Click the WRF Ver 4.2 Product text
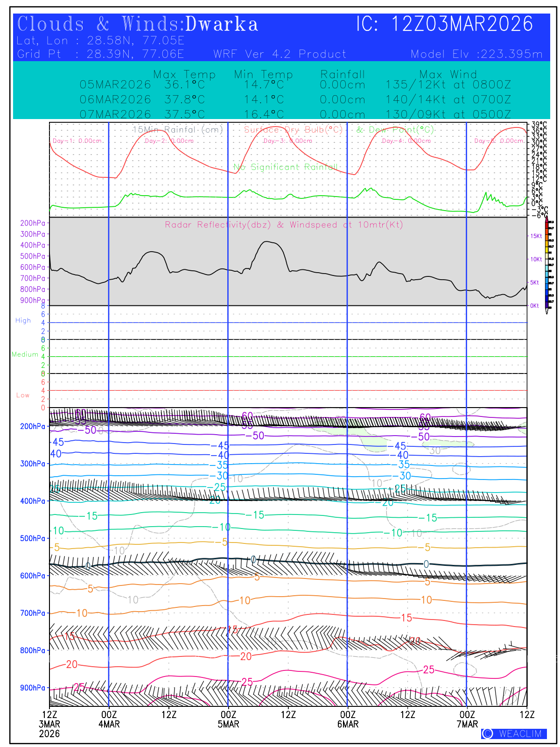 pyautogui.click(x=280, y=54)
